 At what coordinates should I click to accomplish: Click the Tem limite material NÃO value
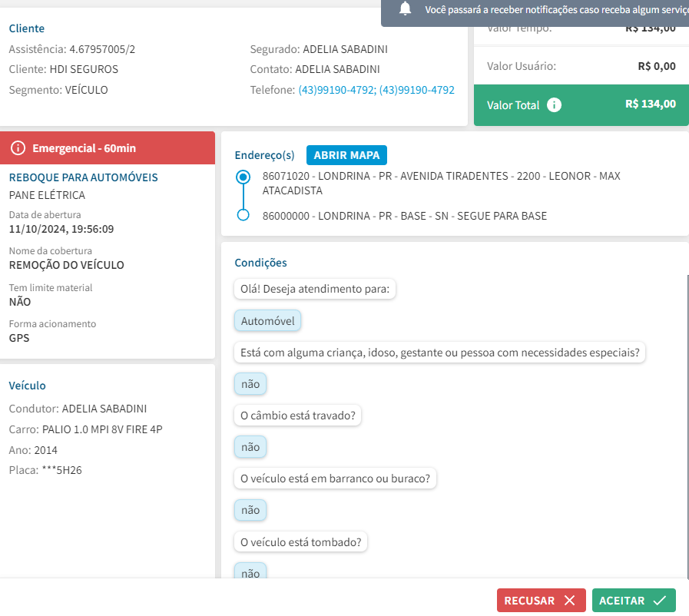20,302
